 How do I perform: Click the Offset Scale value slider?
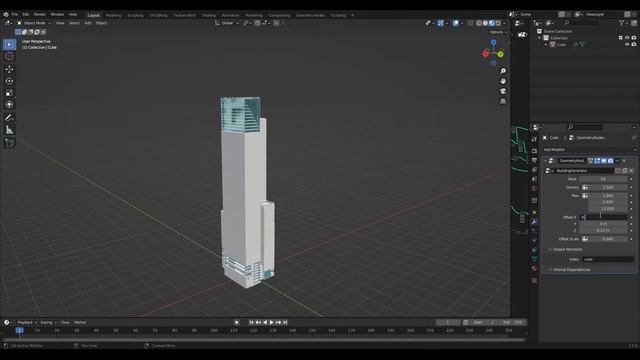click(608, 239)
